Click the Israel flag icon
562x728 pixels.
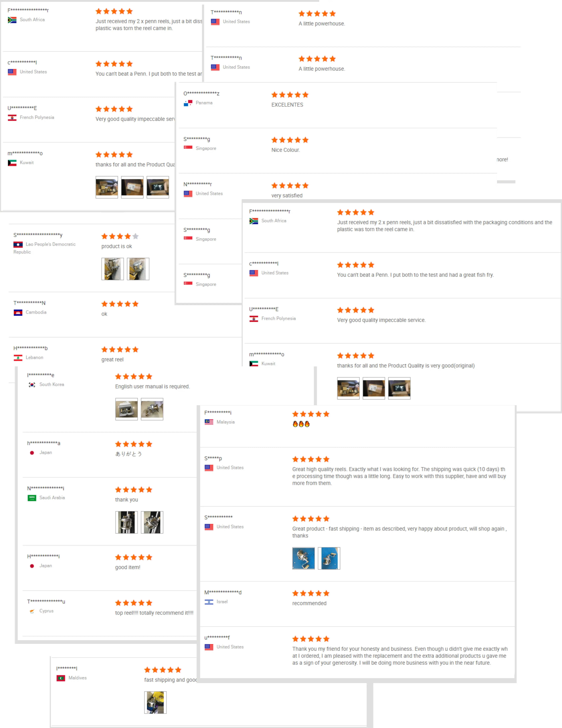tap(209, 602)
